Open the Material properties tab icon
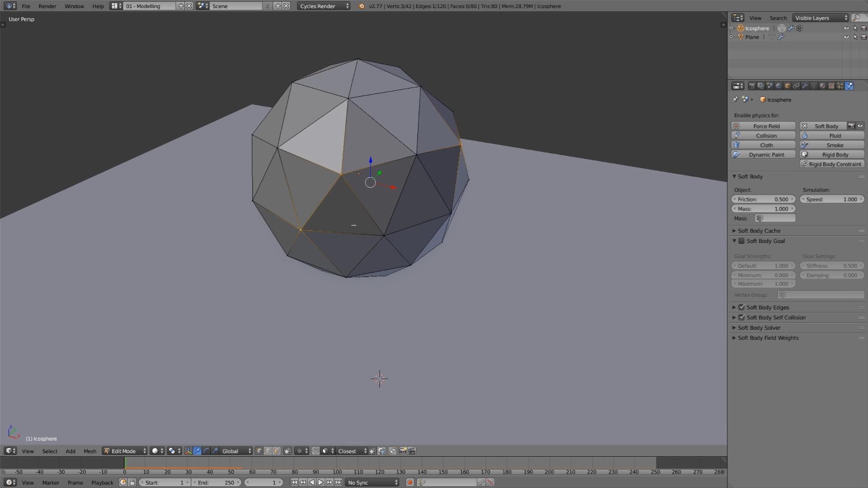Viewport: 868px width, 488px height. (x=823, y=86)
